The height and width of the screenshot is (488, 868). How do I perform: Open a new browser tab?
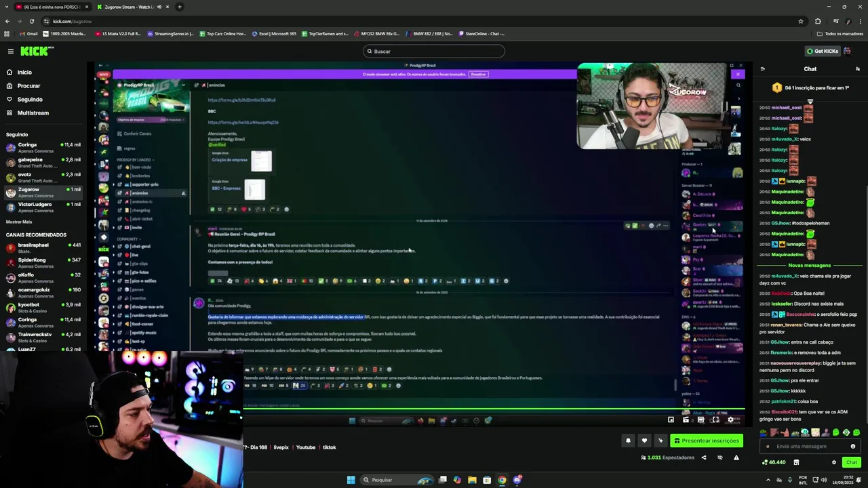180,7
